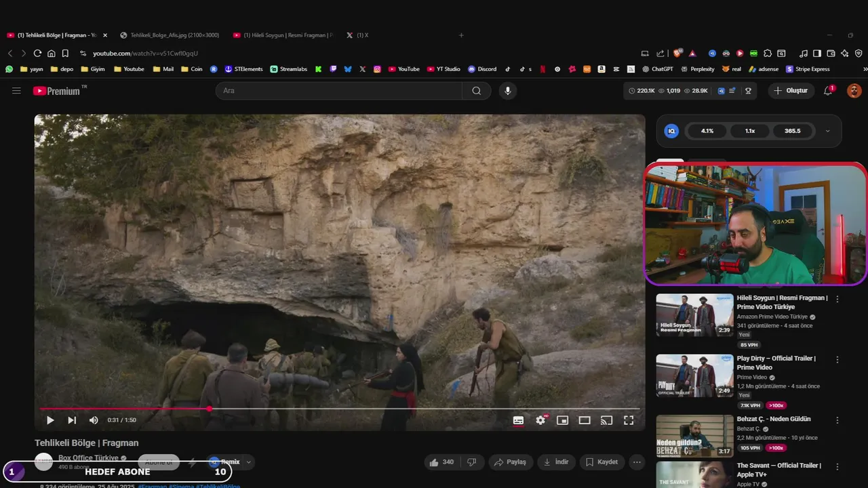The image size is (868, 488).
Task: Open video player settings gear
Action: coord(540,420)
